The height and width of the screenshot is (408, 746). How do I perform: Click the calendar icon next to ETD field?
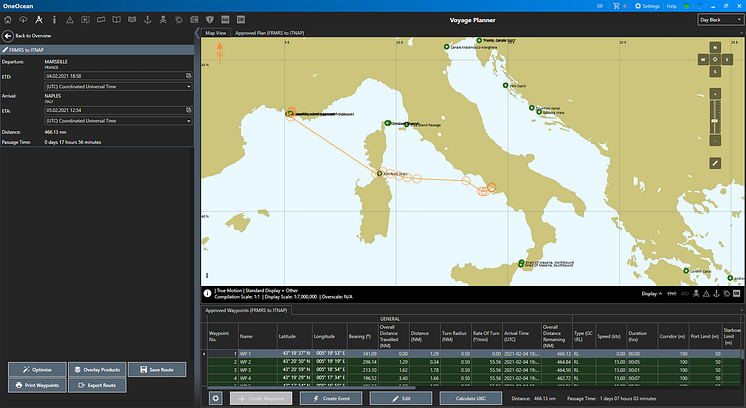pos(188,76)
